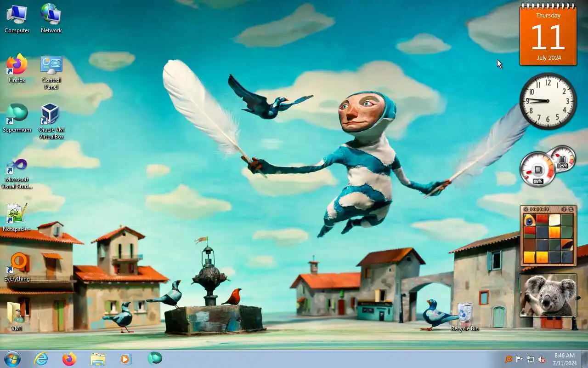Show the picture puzzle solution hint
The image size is (588, 368).
click(x=564, y=209)
